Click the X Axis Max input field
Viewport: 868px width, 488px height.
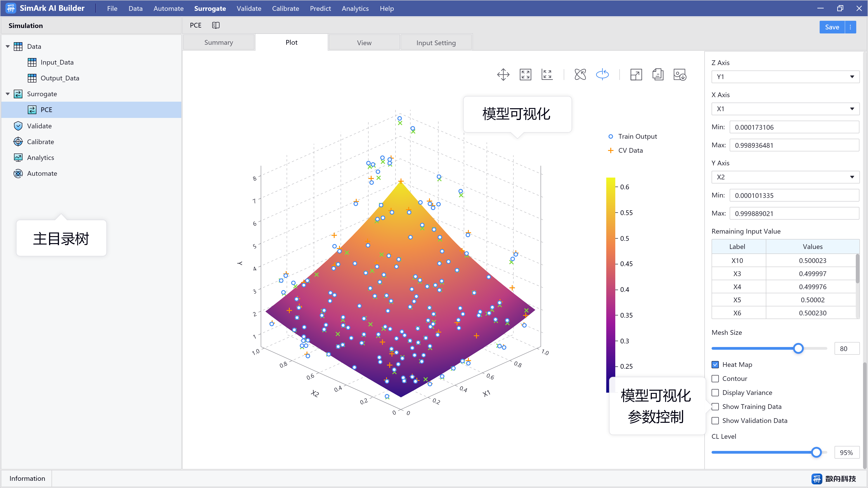[794, 145]
